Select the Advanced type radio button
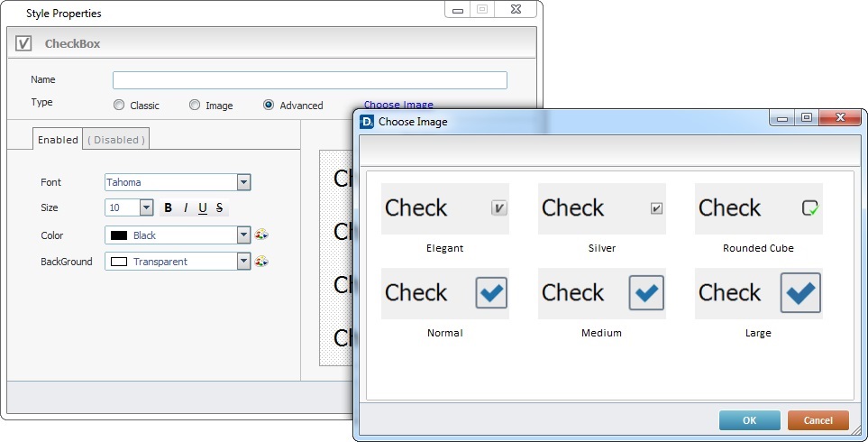This screenshot has width=868, height=442. 269,106
